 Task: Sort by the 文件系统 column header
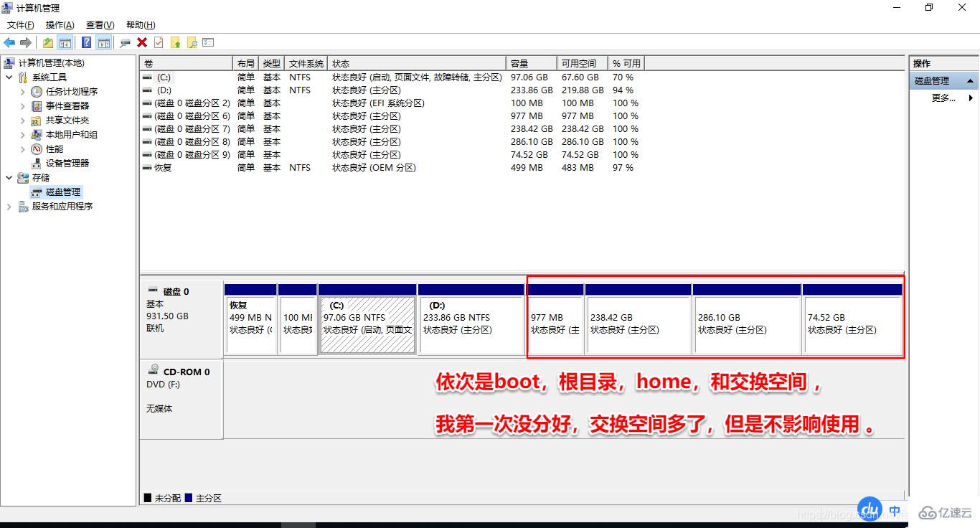pos(306,64)
